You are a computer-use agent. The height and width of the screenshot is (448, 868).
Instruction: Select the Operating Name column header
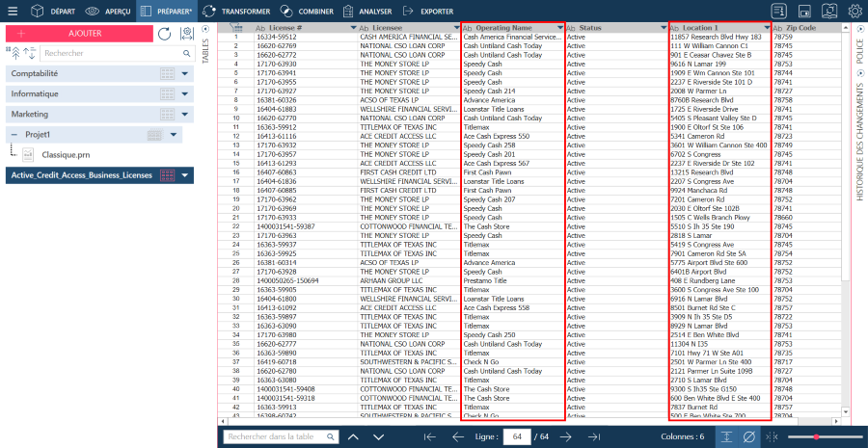513,28
